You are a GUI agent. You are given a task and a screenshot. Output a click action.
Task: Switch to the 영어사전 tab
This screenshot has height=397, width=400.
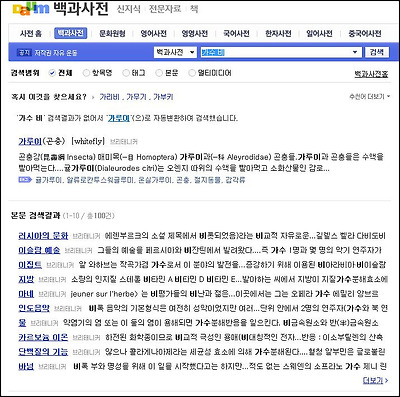coord(154,33)
